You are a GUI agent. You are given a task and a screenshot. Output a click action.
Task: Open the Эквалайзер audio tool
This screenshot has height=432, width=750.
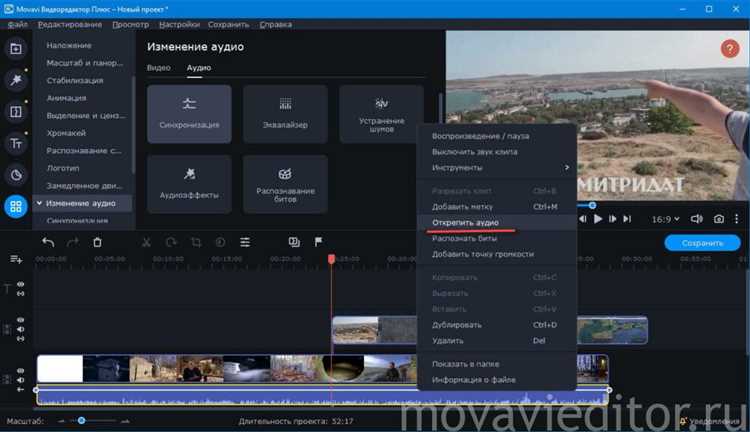point(285,114)
